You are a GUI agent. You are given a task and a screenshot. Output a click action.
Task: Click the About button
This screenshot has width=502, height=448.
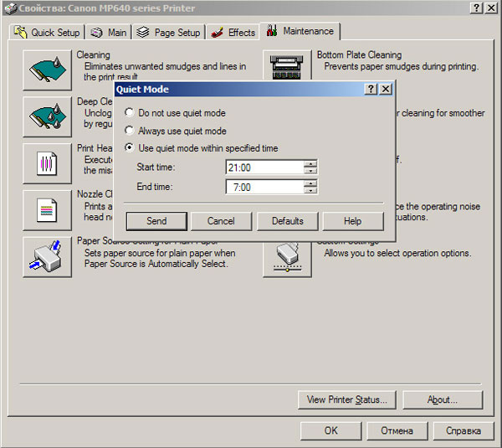pos(443,399)
